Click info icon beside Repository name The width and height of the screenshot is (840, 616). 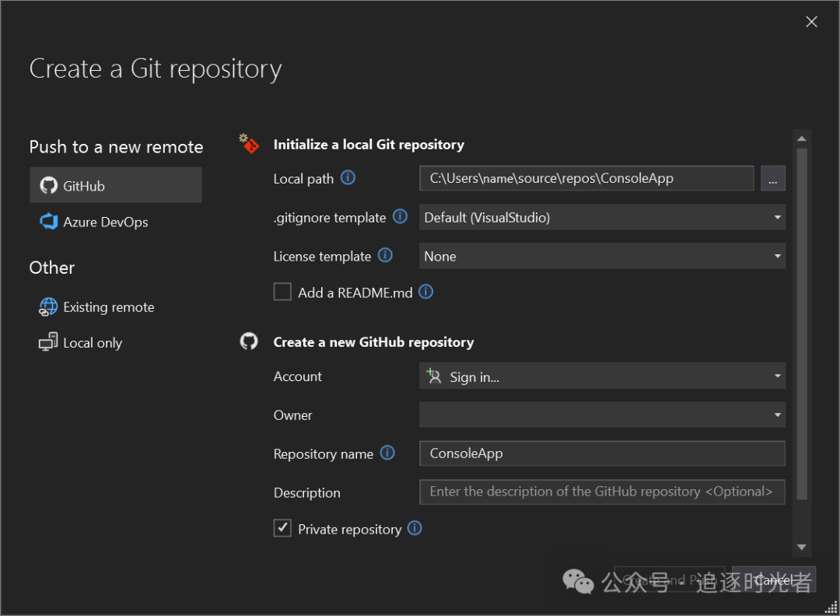point(387,453)
